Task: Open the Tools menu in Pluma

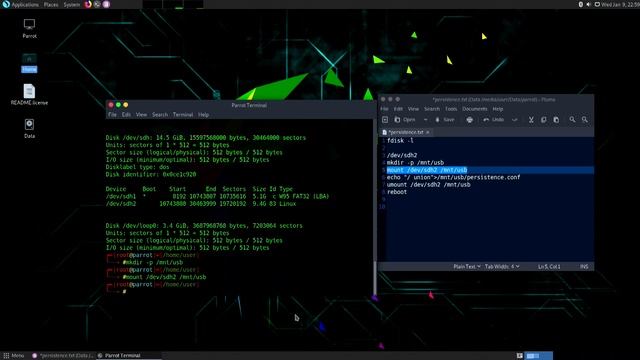Action: click(x=451, y=109)
